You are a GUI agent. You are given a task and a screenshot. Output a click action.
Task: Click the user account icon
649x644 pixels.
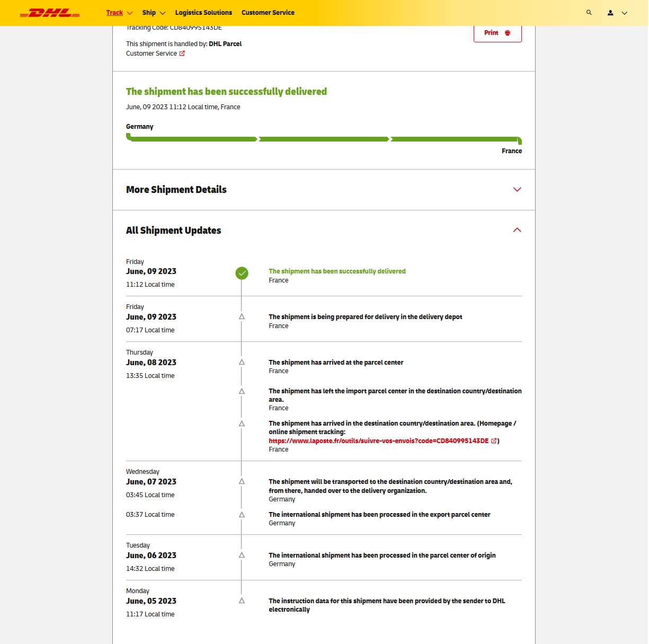pos(610,13)
